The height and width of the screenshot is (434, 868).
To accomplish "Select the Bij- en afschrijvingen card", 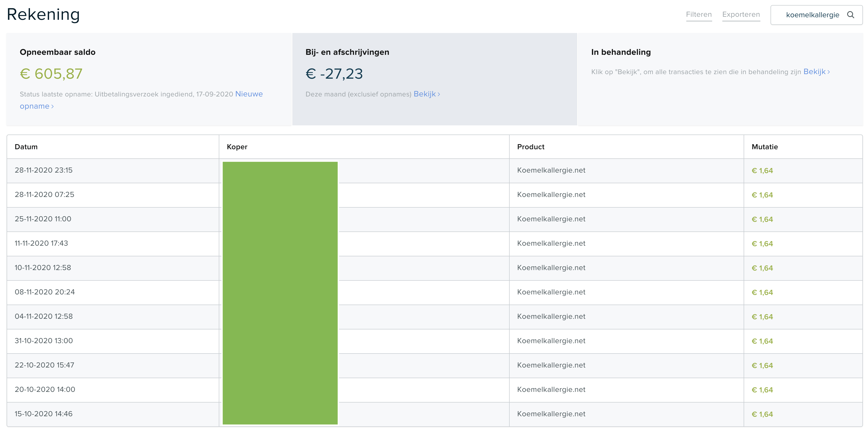I will pos(435,79).
